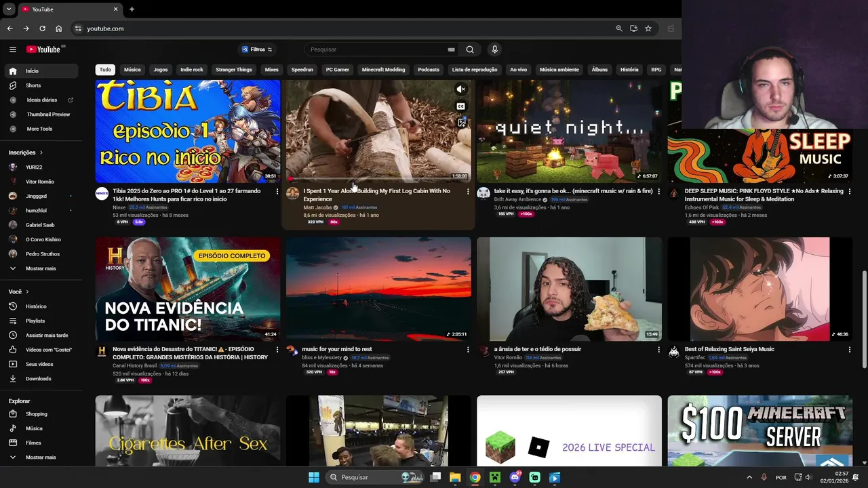Open Seus vídeos in sidebar
868x488 pixels.
(x=39, y=364)
